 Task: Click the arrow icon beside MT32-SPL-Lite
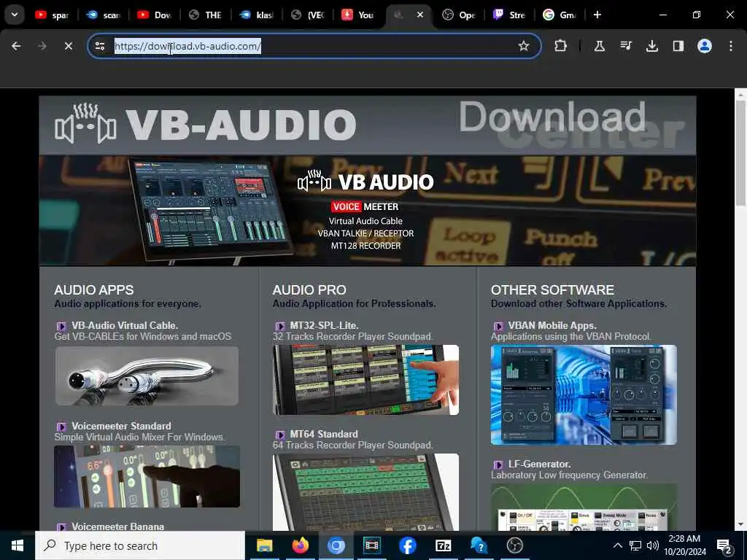pos(280,326)
